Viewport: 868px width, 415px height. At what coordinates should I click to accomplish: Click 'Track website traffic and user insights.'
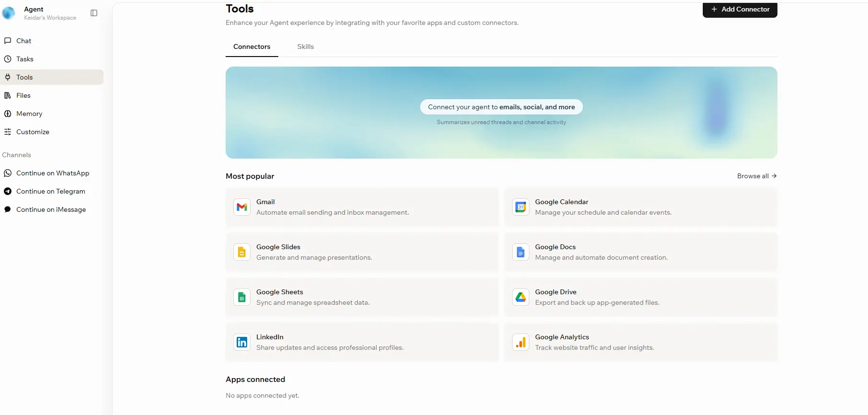(x=594, y=347)
